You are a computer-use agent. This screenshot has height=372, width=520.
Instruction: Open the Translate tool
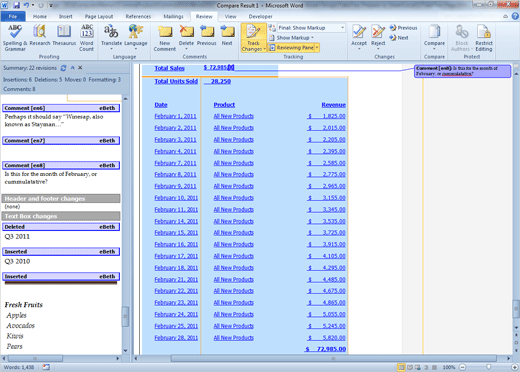pyautogui.click(x=111, y=37)
